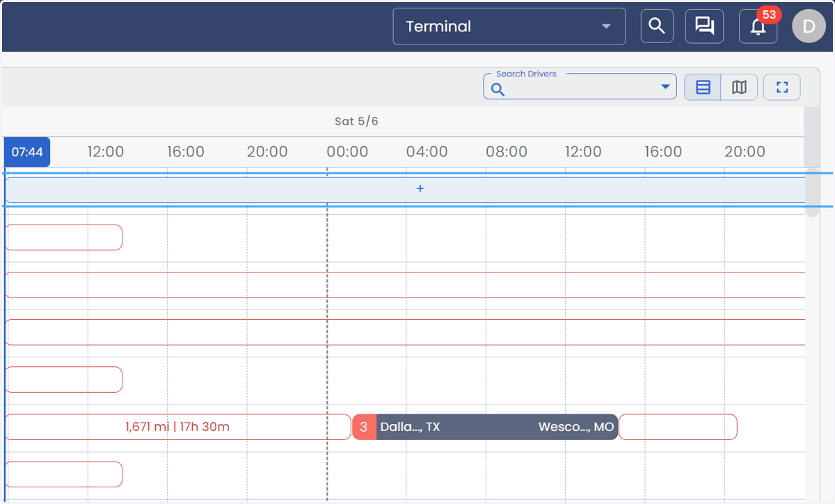The image size is (835, 504).
Task: Click the search magnifier button in header
Action: point(657,26)
